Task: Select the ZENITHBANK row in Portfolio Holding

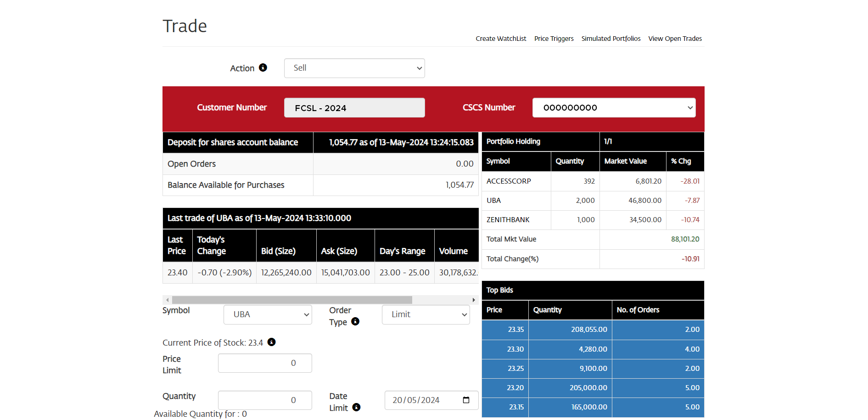Action: [508, 220]
